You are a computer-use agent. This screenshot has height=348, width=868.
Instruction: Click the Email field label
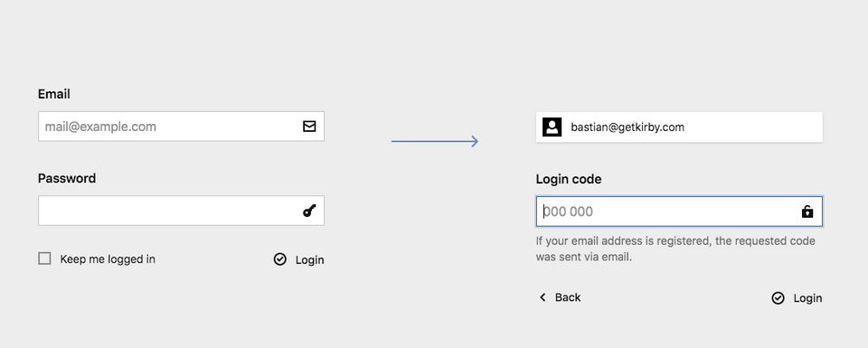pos(53,94)
